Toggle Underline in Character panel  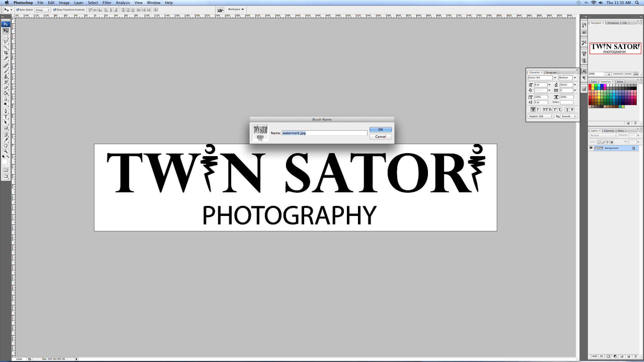pyautogui.click(x=567, y=109)
